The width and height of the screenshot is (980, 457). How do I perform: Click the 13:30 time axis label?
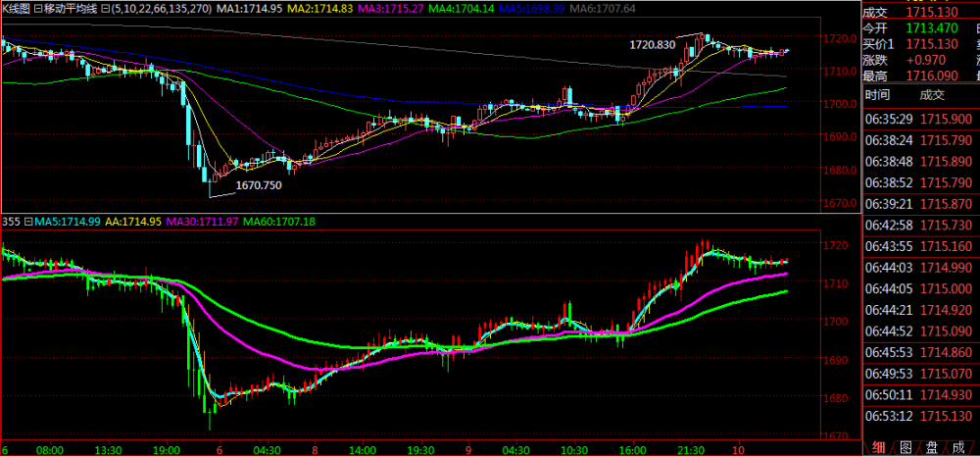(x=108, y=449)
